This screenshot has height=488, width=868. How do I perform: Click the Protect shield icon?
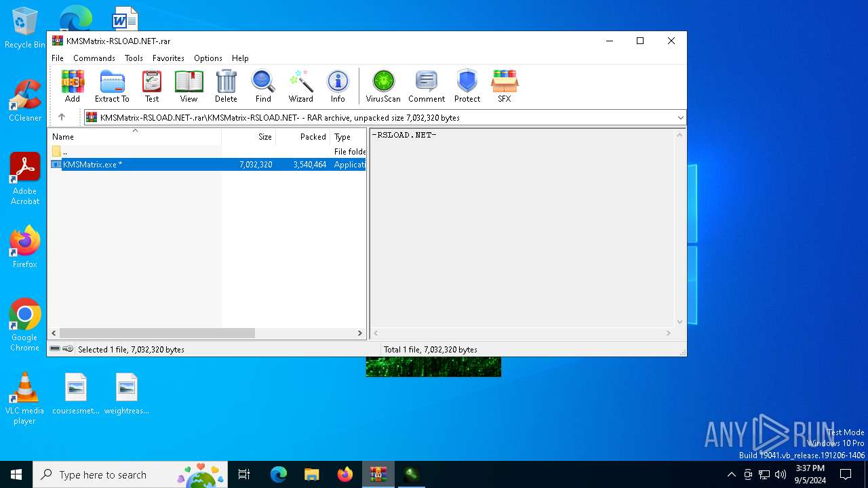click(x=467, y=86)
